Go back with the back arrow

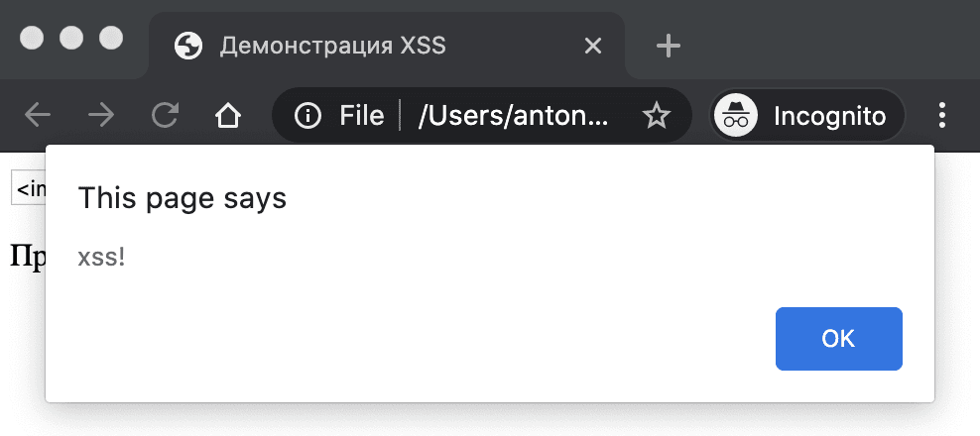tap(38, 116)
